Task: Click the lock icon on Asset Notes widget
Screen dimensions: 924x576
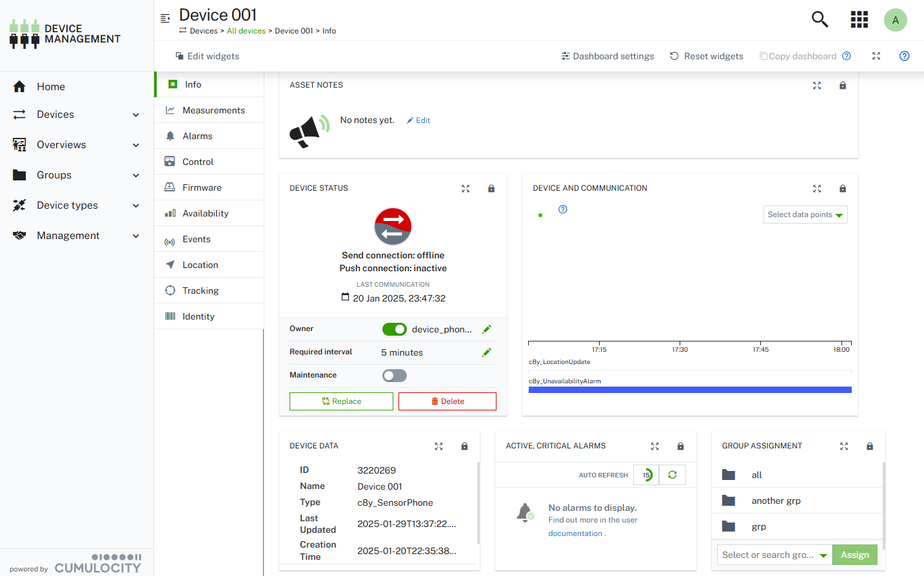Action: [842, 86]
